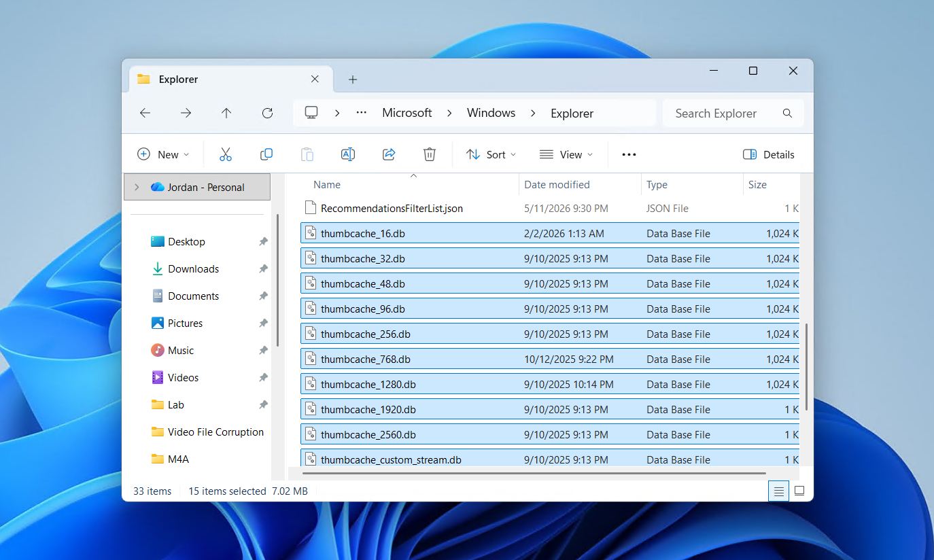Unpin Downloads using its pin icon
This screenshot has width=934, height=560.
[263, 268]
